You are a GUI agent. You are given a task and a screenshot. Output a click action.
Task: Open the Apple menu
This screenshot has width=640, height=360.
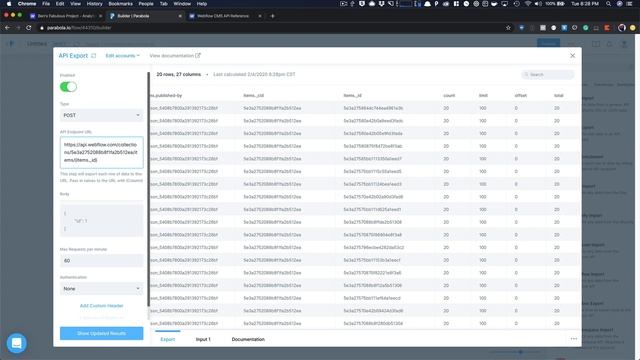[x=9, y=4]
